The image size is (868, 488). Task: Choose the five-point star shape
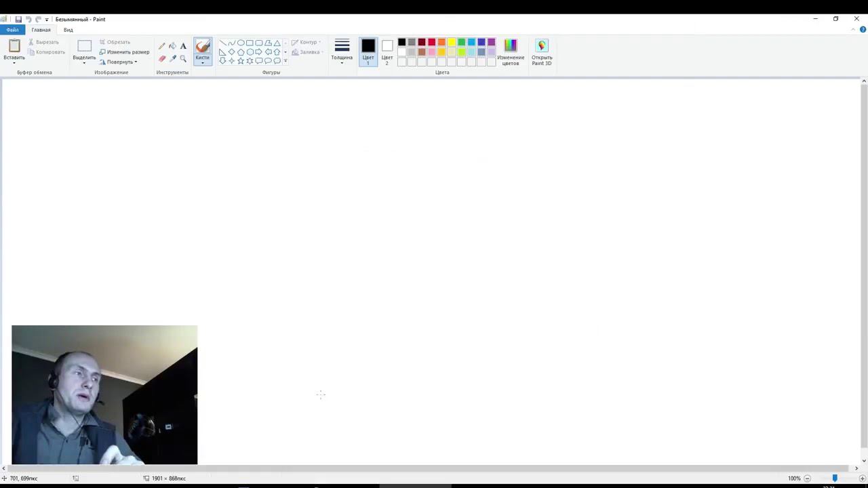241,60
